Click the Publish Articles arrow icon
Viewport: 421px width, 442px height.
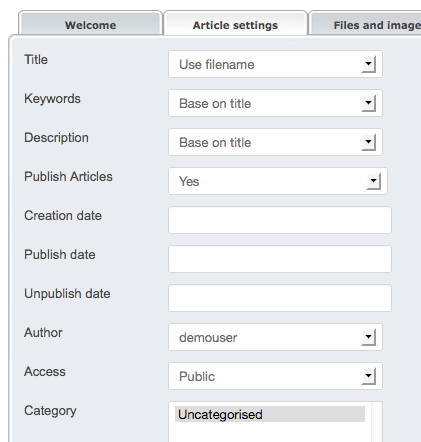pos(374,181)
